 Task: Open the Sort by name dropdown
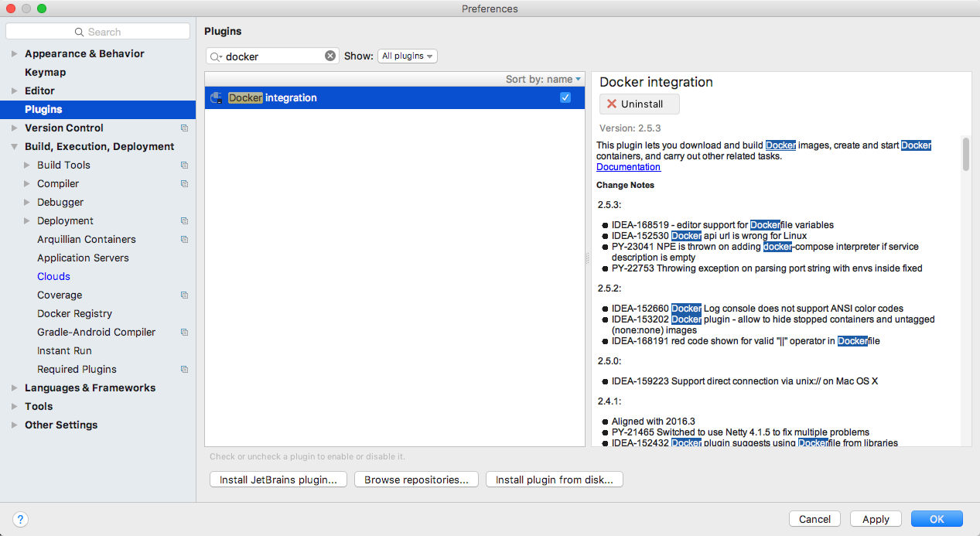tap(543, 79)
